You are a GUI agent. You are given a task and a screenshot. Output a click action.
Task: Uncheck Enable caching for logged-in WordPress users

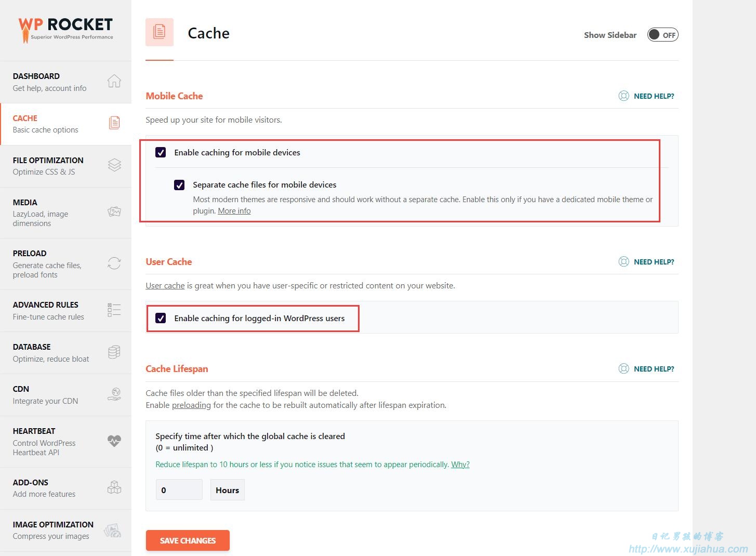161,318
